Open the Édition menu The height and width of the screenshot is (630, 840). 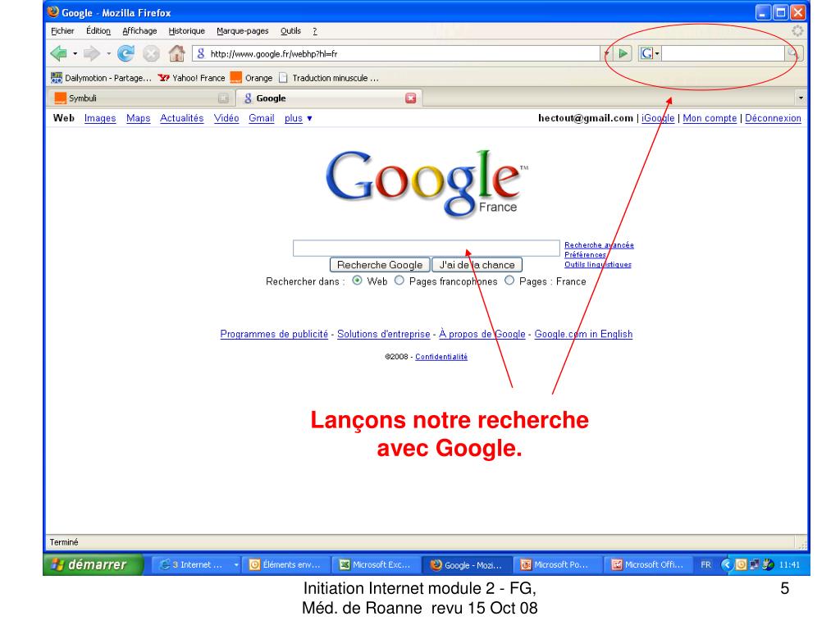[x=98, y=31]
